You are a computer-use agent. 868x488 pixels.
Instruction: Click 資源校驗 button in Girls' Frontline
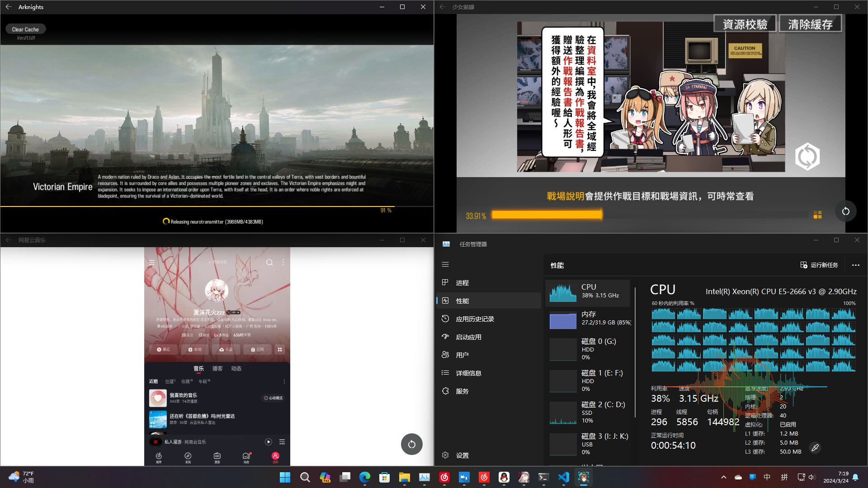[x=745, y=24]
